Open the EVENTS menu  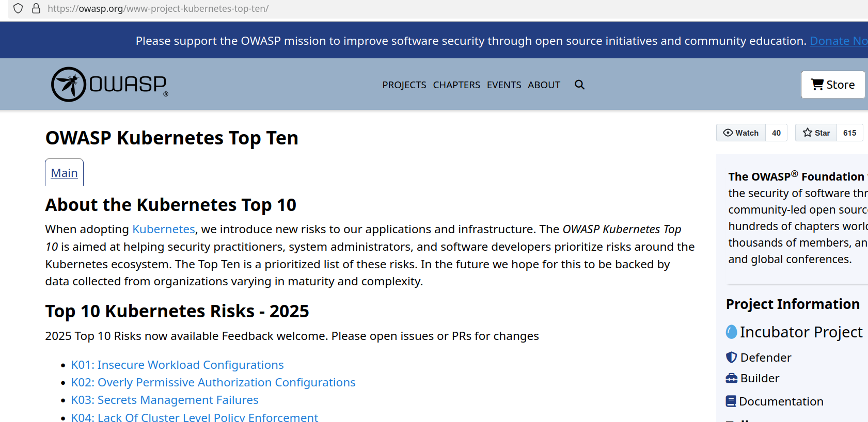(504, 85)
